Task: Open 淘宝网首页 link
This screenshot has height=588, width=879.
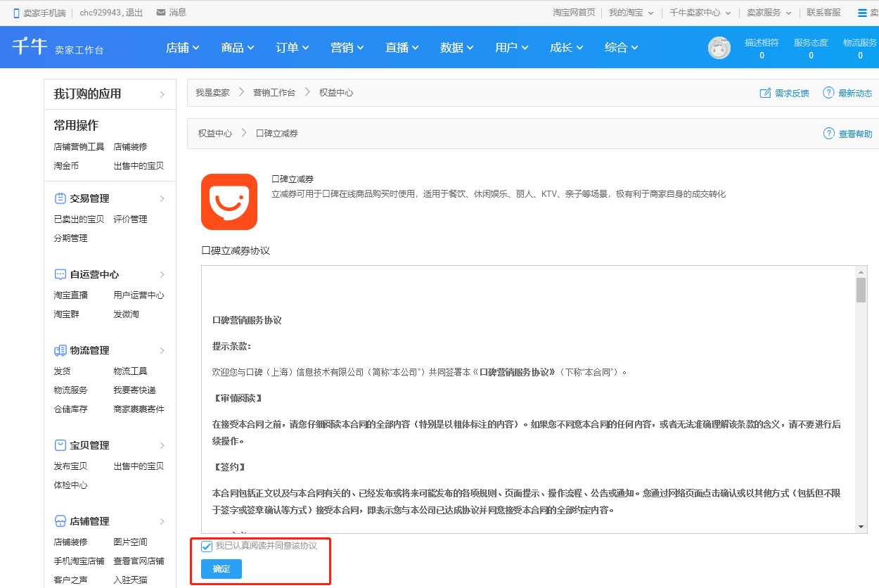Action: coord(574,13)
